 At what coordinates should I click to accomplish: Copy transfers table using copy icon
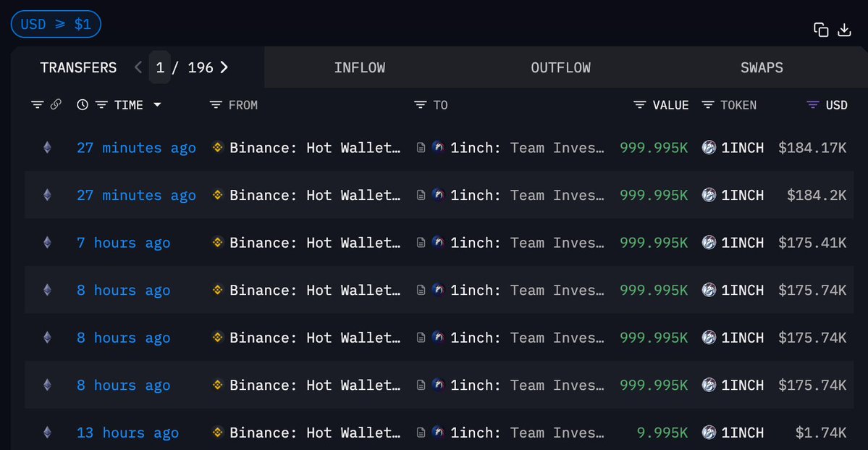coord(821,30)
